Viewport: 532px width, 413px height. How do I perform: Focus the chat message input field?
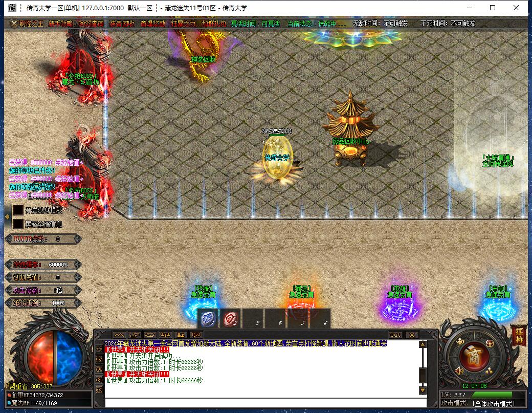click(265, 403)
